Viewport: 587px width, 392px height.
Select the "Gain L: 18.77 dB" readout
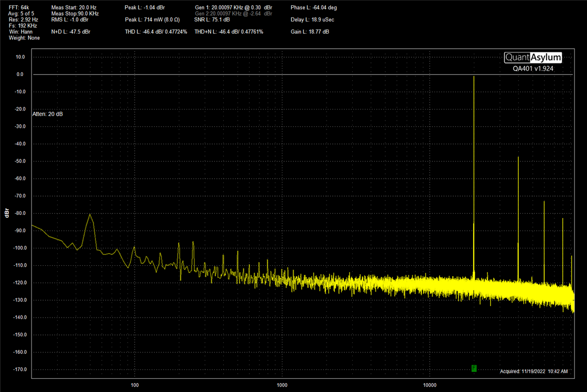pyautogui.click(x=310, y=32)
